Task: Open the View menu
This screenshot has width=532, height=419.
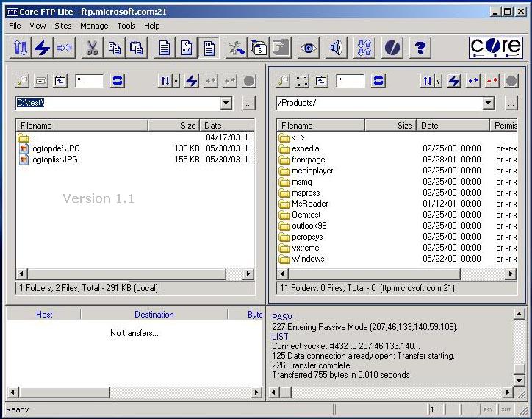Action: (37, 26)
